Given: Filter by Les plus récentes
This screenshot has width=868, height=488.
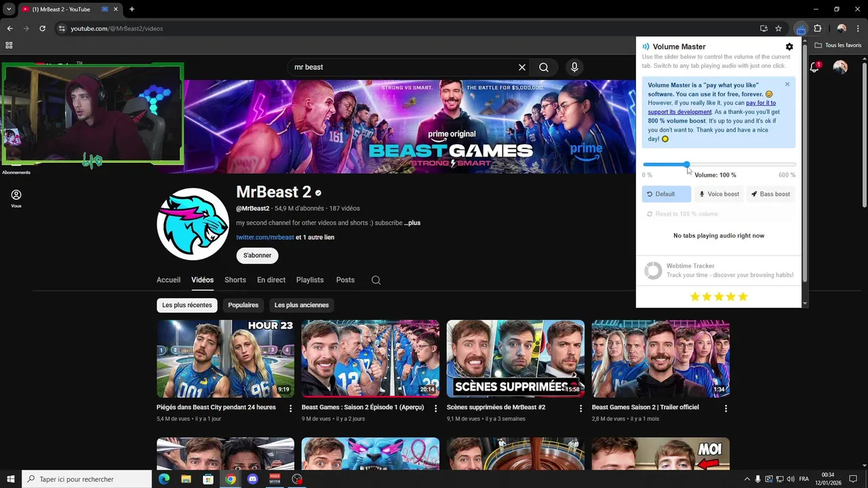Looking at the screenshot, I should pyautogui.click(x=187, y=305).
